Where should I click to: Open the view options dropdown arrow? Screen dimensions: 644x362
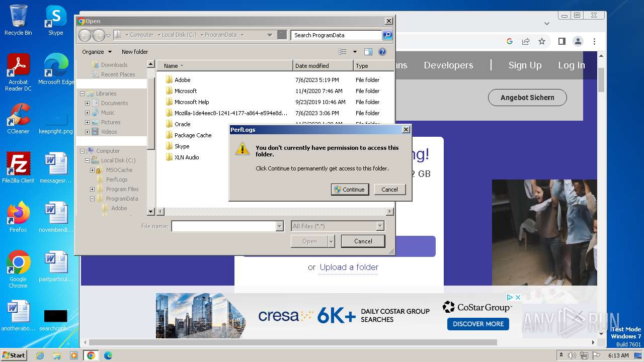click(355, 52)
